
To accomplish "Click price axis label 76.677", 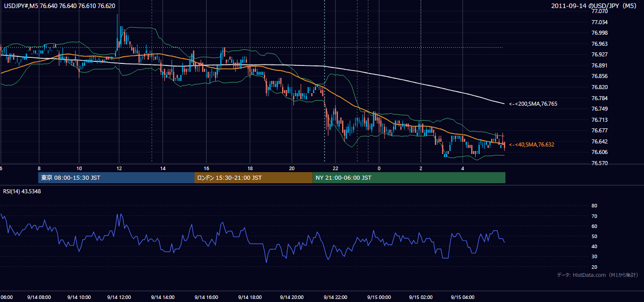I will (599, 130).
